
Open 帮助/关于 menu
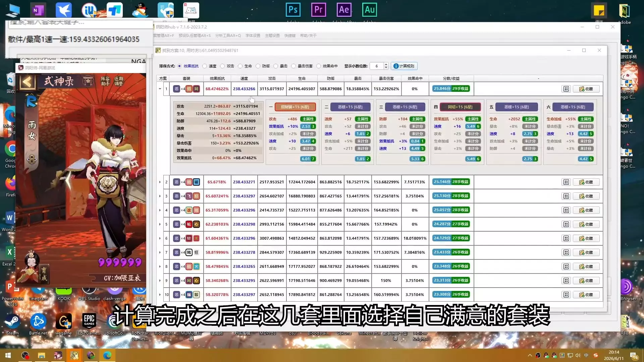pos(308,36)
